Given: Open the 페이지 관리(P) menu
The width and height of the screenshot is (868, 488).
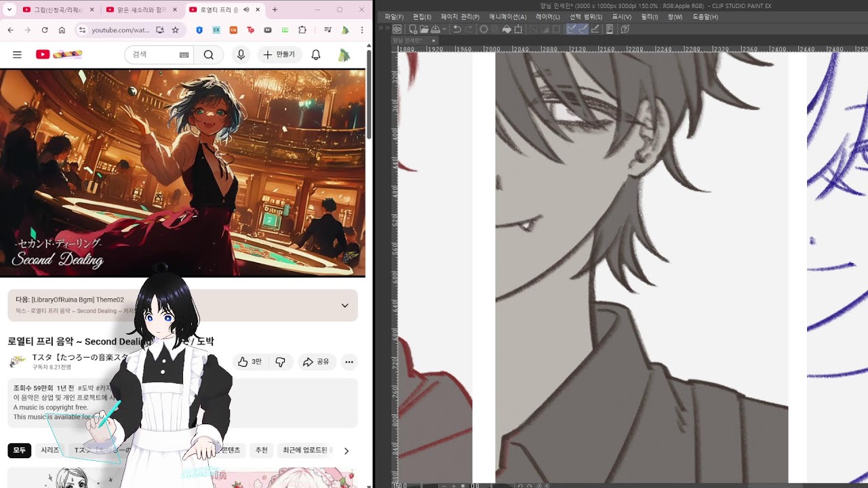Looking at the screenshot, I should [x=460, y=17].
